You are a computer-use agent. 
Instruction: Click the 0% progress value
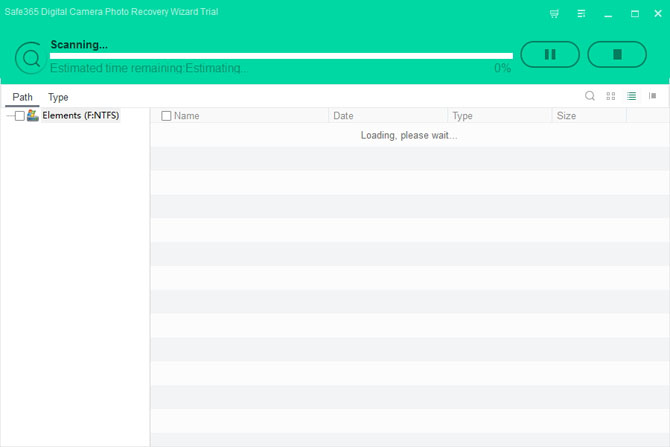pos(502,68)
